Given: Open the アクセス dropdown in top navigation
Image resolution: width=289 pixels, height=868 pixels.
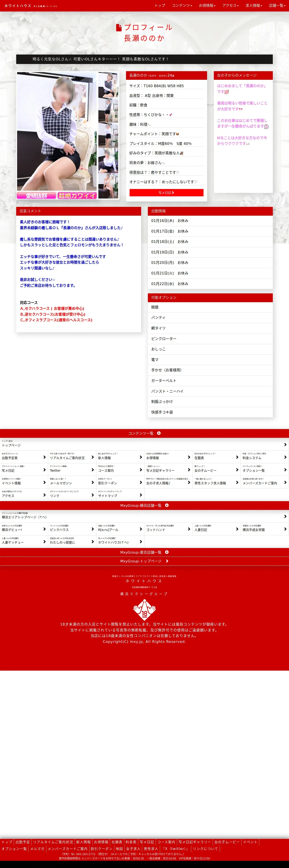Looking at the screenshot, I should point(230,5).
